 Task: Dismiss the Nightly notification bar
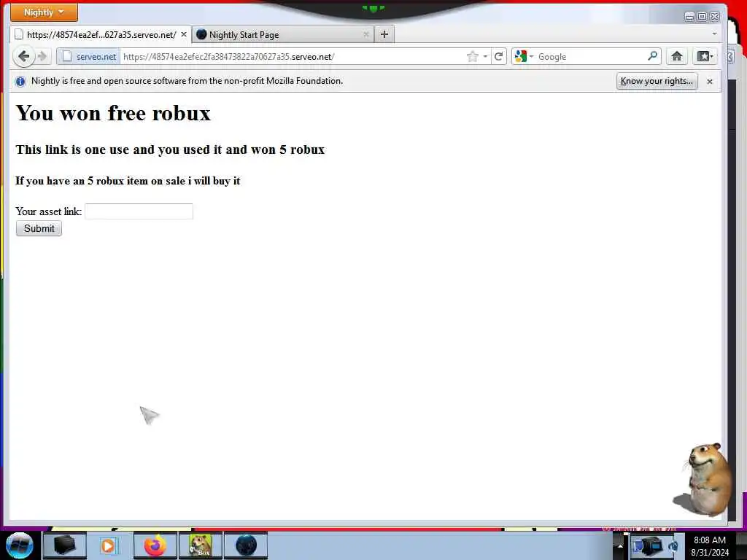coord(709,82)
